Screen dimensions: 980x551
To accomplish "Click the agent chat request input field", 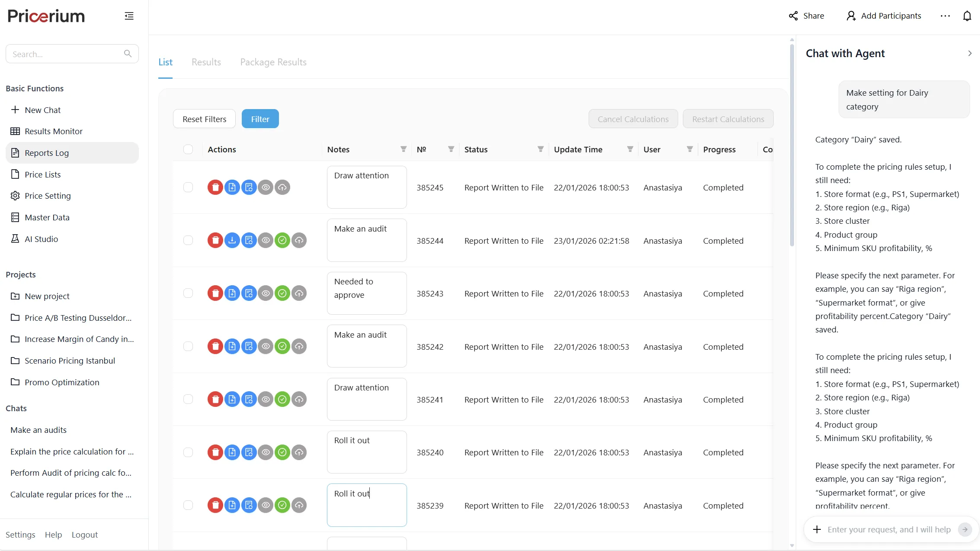I will 888,529.
